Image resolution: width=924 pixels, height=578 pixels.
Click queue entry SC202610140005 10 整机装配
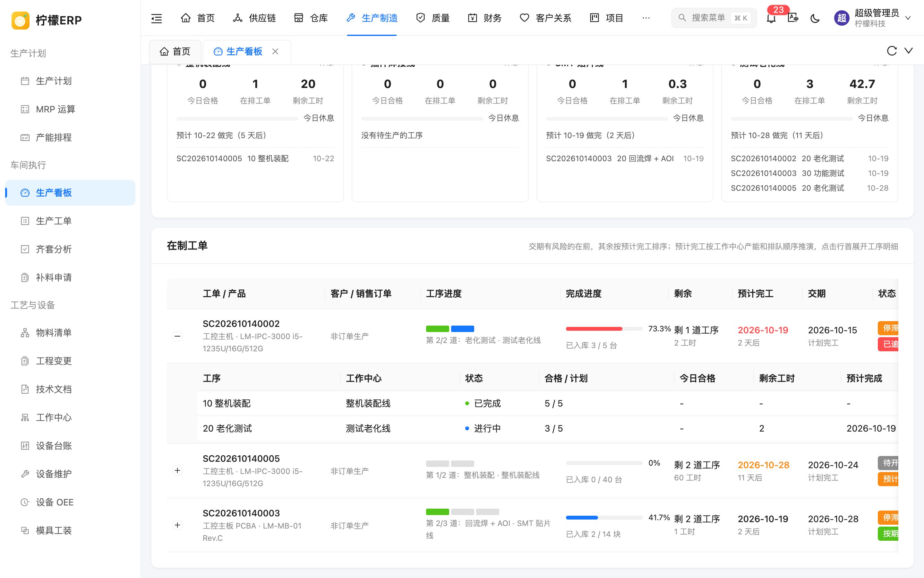pos(255,159)
